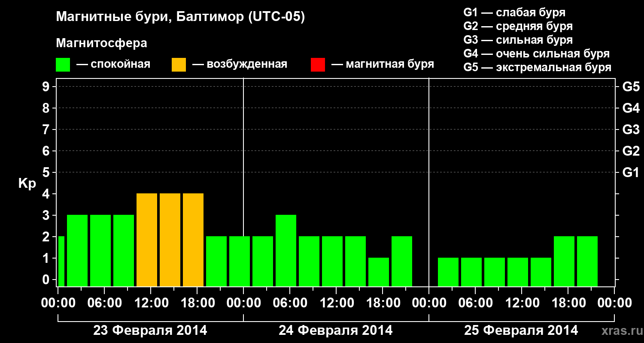The width and height of the screenshot is (644, 343).
Task: Click the 'Kp' axis label
Action: [x=27, y=184]
